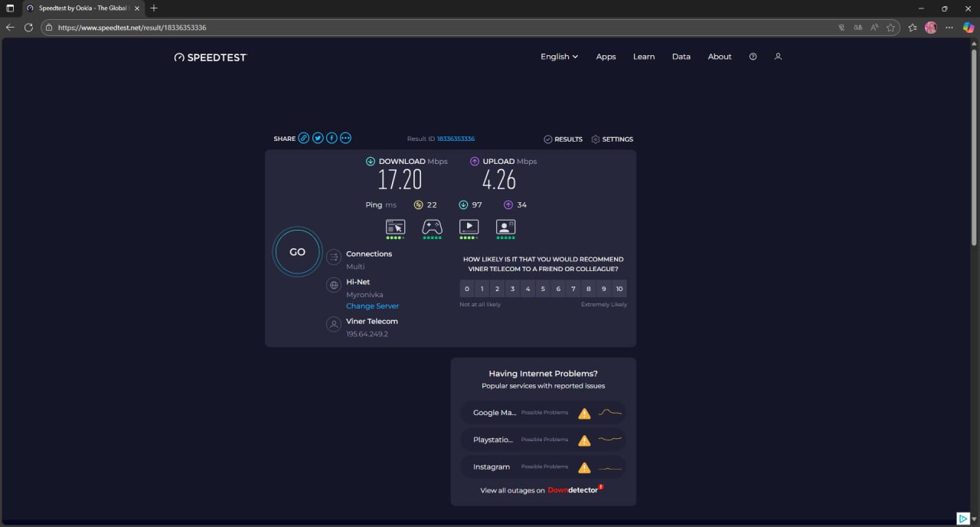Open the Favorites list icon
The width and height of the screenshot is (980, 527).
[x=913, y=28]
